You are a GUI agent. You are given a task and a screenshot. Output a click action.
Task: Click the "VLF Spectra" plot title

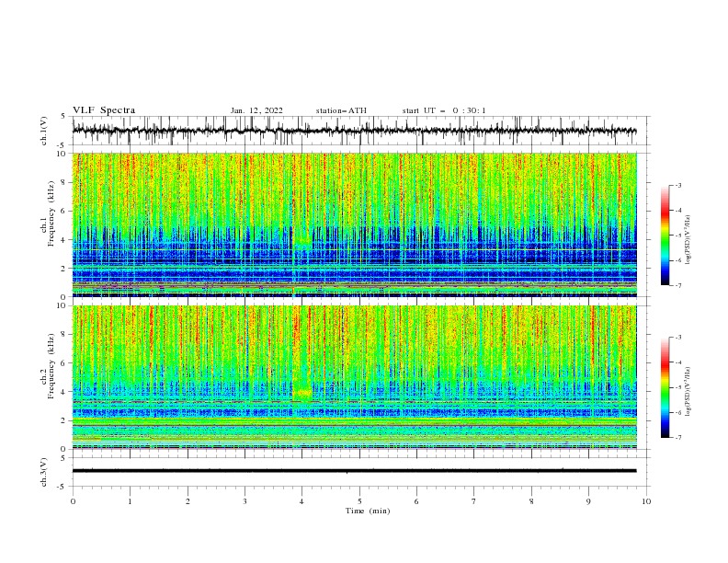tap(104, 110)
